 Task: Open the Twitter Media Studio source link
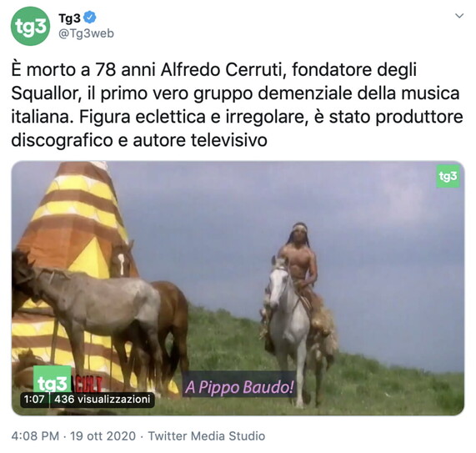tap(207, 436)
